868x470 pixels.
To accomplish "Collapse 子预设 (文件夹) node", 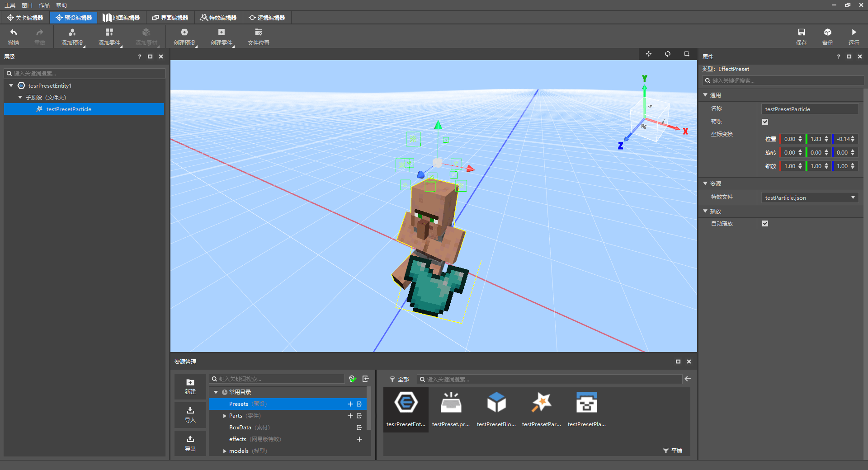I will 20,97.
